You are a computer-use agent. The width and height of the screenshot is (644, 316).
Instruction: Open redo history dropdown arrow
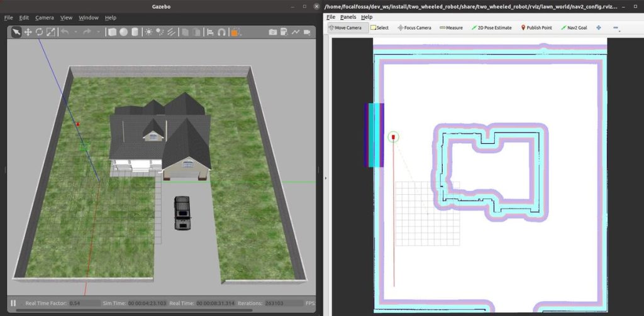[x=99, y=31]
